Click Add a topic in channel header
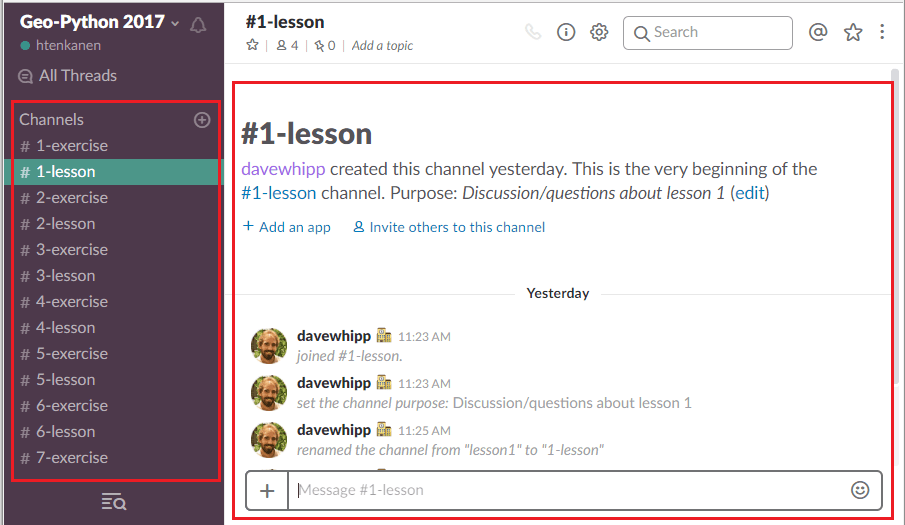The height and width of the screenshot is (525, 905). (382, 46)
